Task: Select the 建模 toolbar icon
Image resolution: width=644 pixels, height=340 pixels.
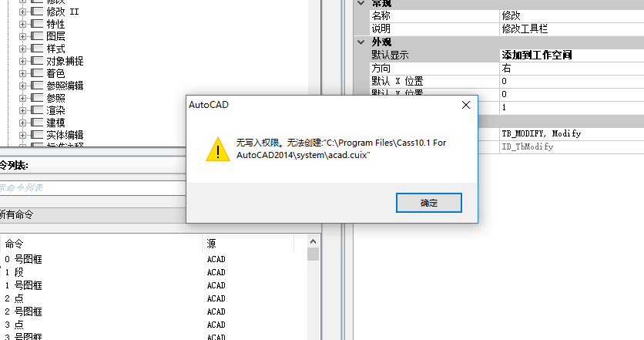Action: coord(37,123)
